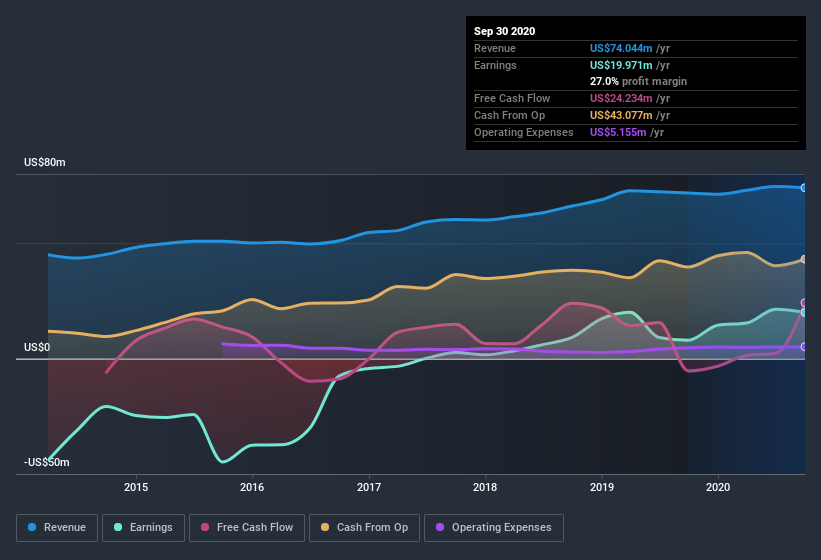821x560 pixels.
Task: Click the Revenue label in the tooltip
Action: point(495,48)
